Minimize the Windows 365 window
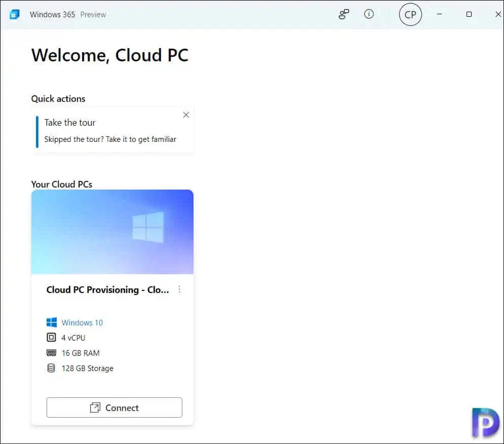 [x=439, y=14]
